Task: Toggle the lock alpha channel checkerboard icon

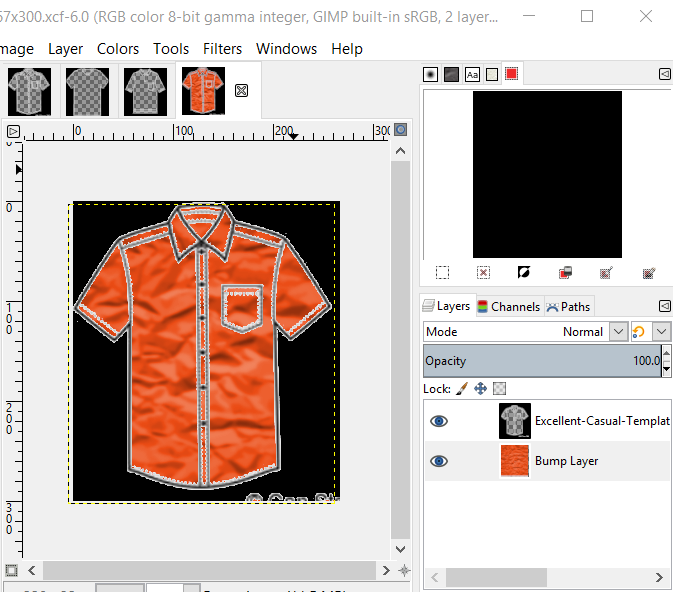Action: click(500, 388)
